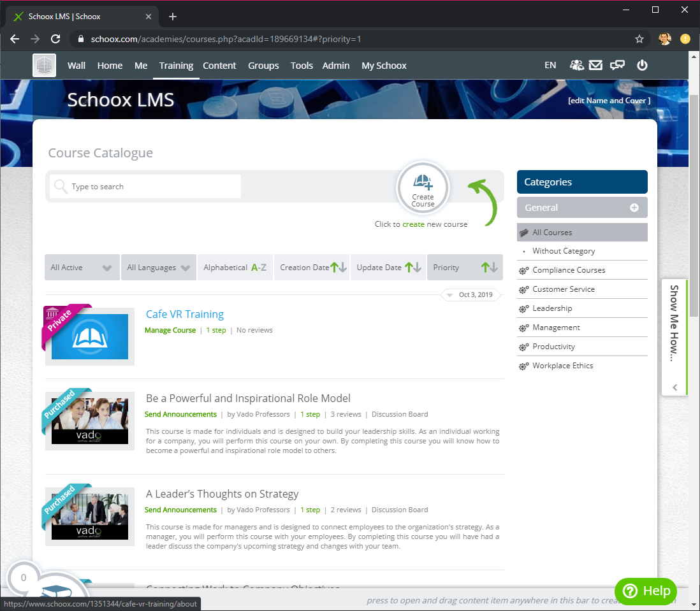The height and width of the screenshot is (611, 700).
Task: Collapse the Show Me How panel arrow
Action: [x=675, y=387]
